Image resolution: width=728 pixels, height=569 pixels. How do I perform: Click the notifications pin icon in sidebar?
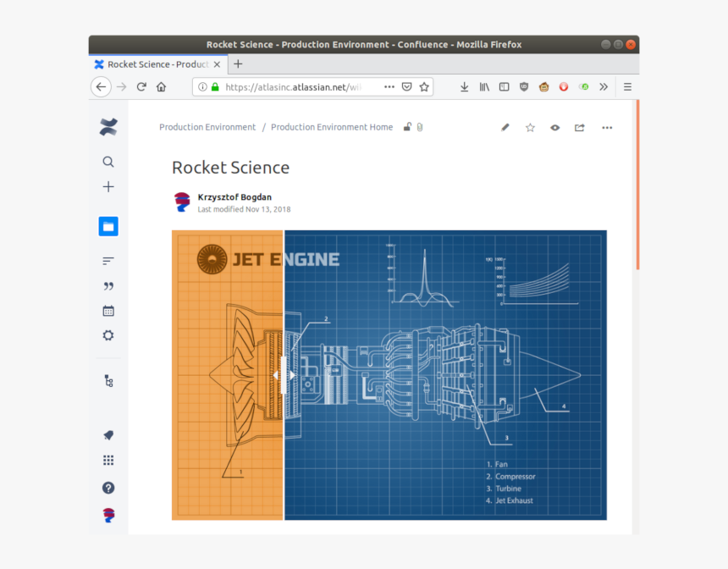[x=108, y=435]
